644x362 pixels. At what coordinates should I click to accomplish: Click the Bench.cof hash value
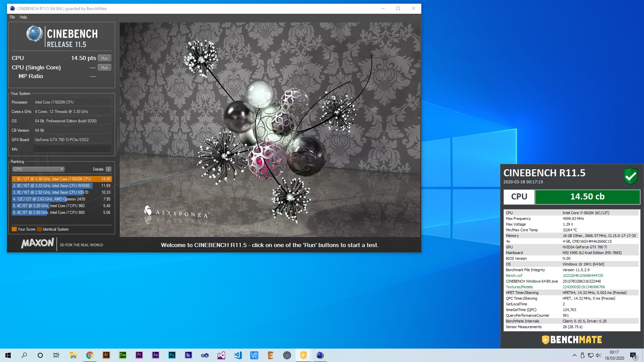(x=583, y=276)
